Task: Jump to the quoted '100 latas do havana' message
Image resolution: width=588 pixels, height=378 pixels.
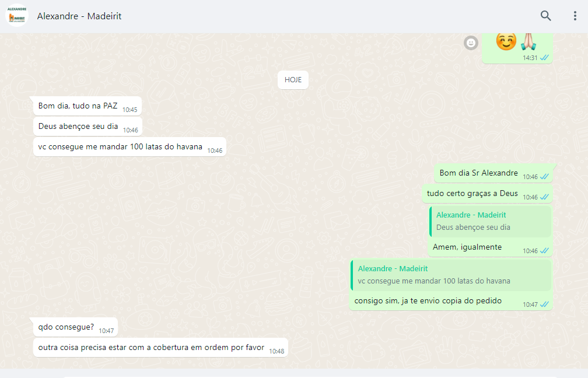Action: pyautogui.click(x=450, y=275)
